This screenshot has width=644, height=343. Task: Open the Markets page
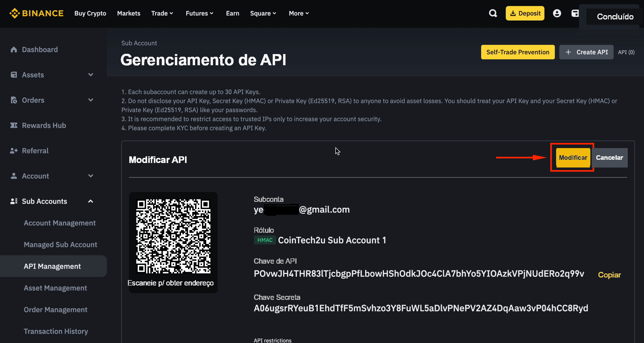pyautogui.click(x=129, y=13)
